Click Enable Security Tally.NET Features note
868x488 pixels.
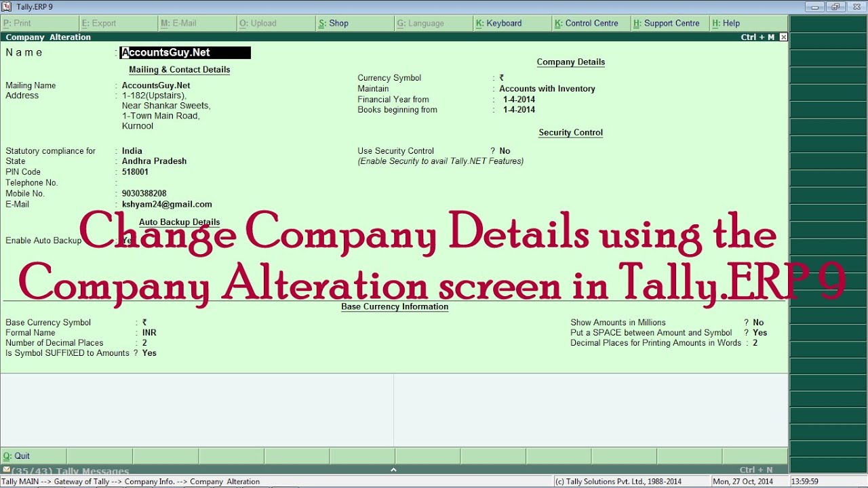click(441, 161)
